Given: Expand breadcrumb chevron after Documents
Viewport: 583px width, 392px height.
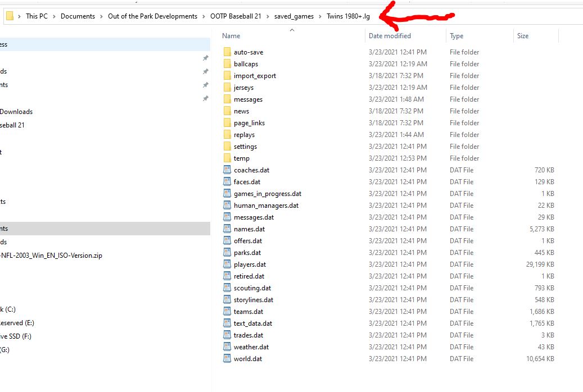Looking at the screenshot, I should point(101,16).
